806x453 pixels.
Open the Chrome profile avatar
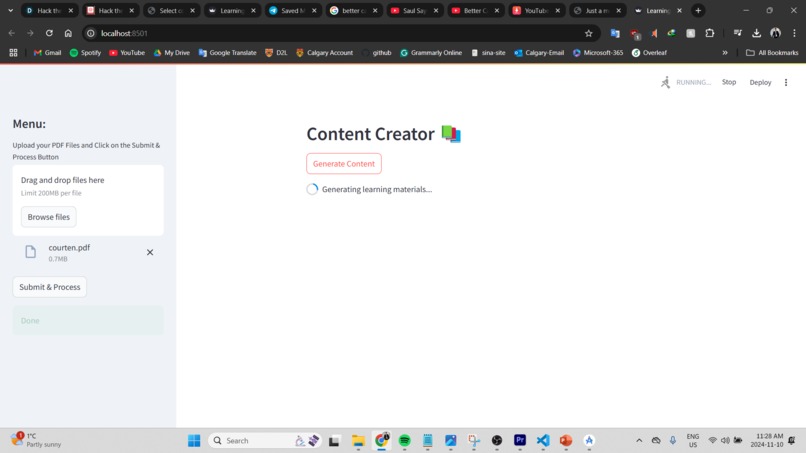[x=775, y=33]
